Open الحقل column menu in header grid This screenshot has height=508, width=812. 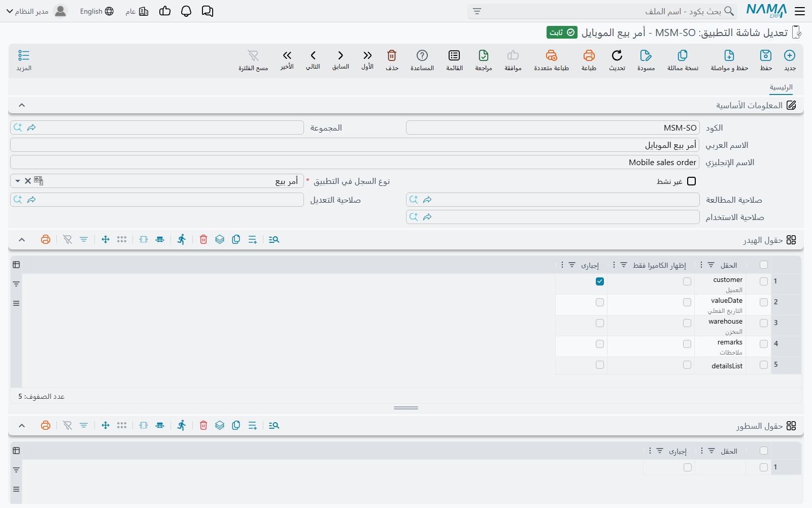tap(701, 265)
